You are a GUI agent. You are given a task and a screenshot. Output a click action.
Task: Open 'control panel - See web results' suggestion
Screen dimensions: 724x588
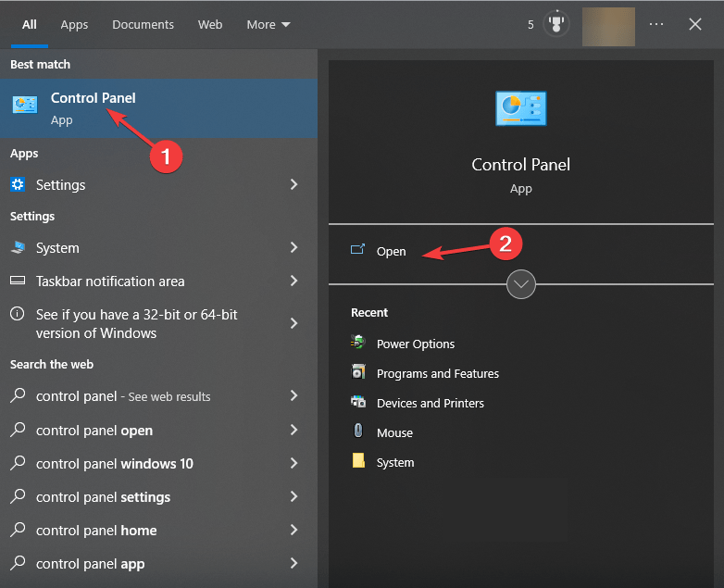(x=158, y=396)
